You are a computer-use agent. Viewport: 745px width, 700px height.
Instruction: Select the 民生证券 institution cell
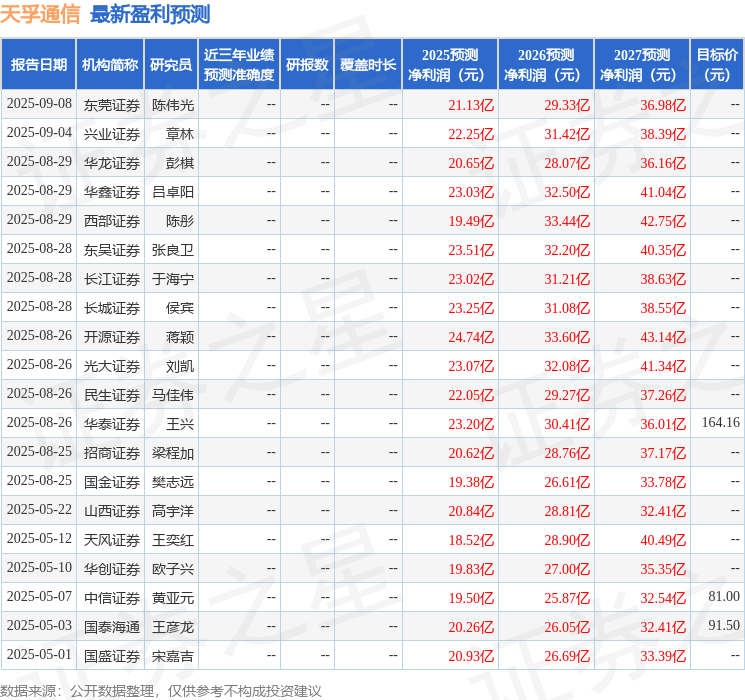112,395
